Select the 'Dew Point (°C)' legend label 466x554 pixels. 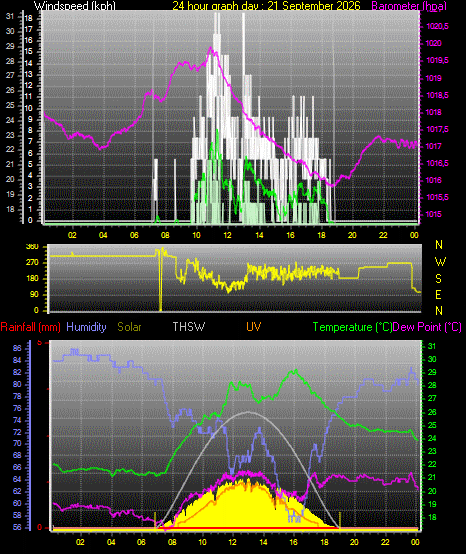pos(427,327)
